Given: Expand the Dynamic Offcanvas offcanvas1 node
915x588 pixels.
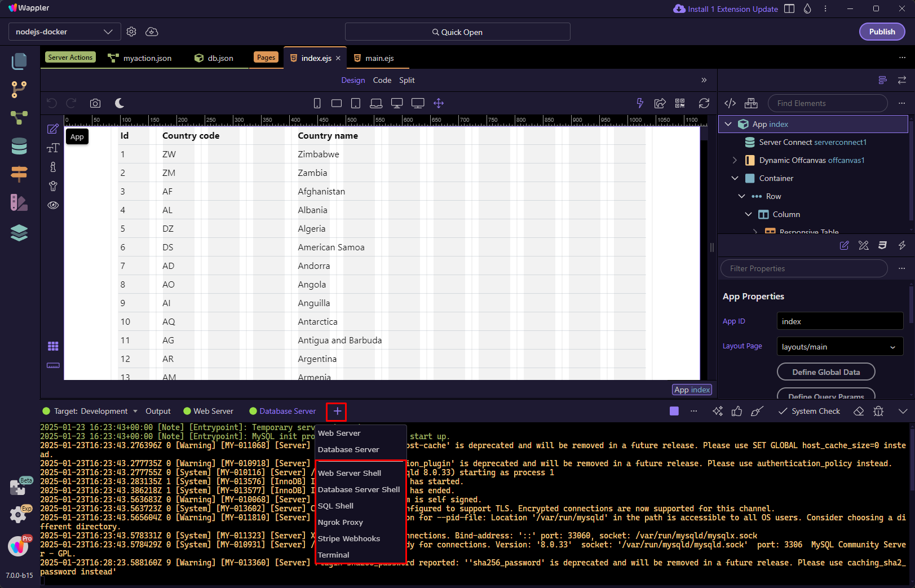Looking at the screenshot, I should 735,160.
